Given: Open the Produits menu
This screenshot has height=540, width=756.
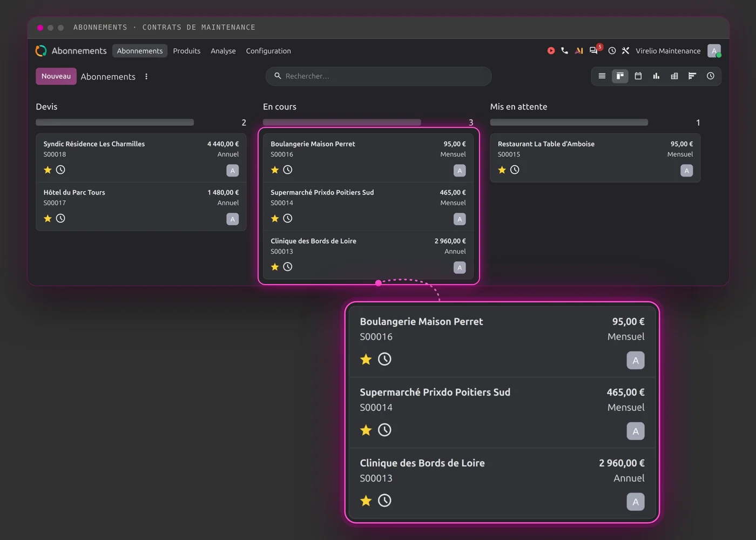Looking at the screenshot, I should tap(187, 51).
